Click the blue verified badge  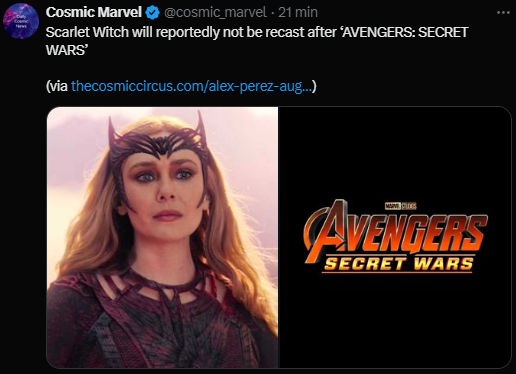click(x=153, y=13)
